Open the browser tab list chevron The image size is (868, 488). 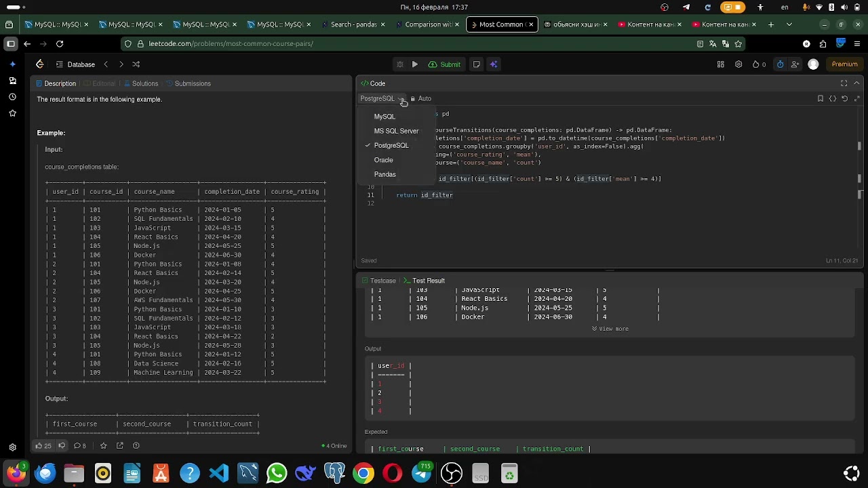pos(789,24)
